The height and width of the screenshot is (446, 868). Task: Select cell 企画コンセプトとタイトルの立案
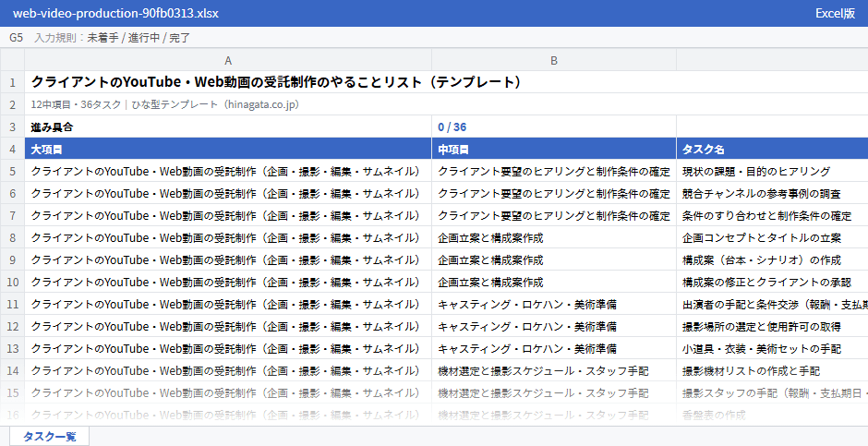(x=772, y=237)
